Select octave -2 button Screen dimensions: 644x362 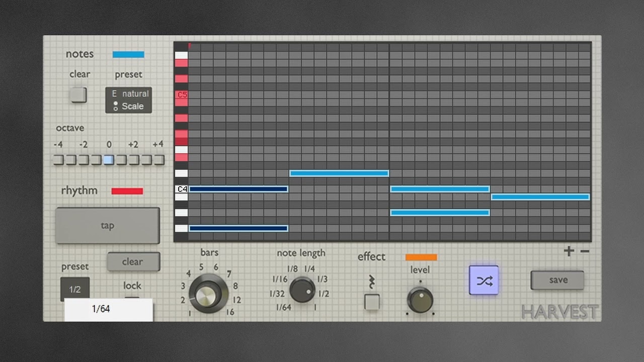click(x=84, y=160)
